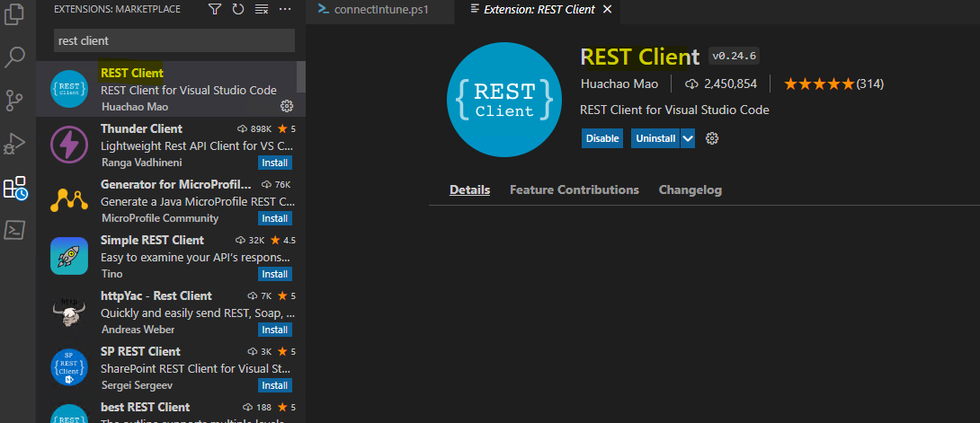The height and width of the screenshot is (423, 980).
Task: Click Simple REST Client 4.5 star rating
Action: point(282,240)
